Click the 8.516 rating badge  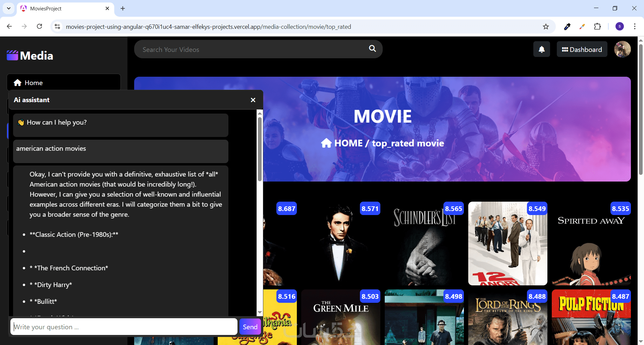tap(286, 296)
